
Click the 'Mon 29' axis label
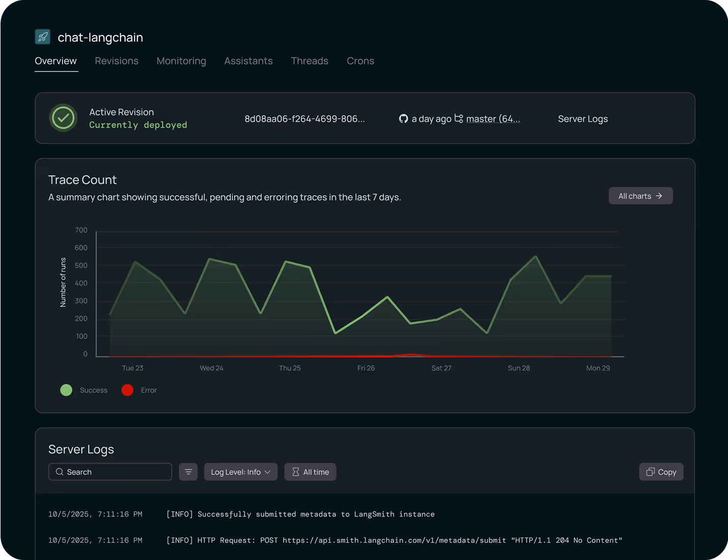pyautogui.click(x=598, y=368)
